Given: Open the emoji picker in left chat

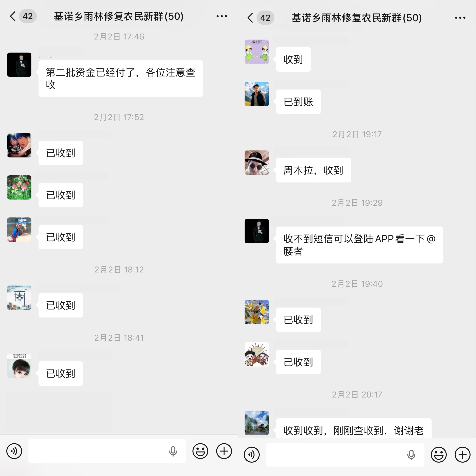Looking at the screenshot, I should 200,451.
